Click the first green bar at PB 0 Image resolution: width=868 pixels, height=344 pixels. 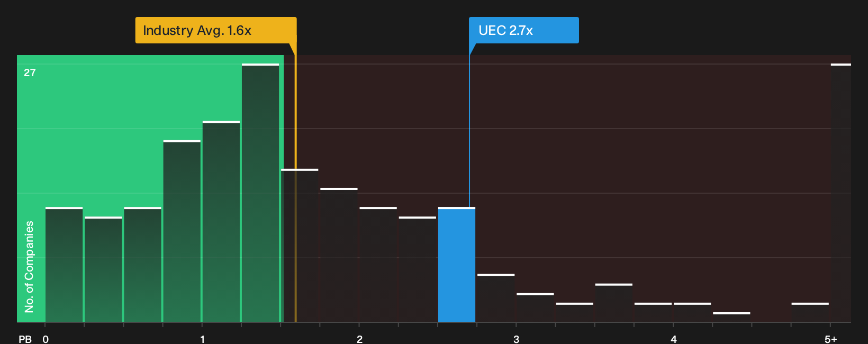(x=64, y=265)
